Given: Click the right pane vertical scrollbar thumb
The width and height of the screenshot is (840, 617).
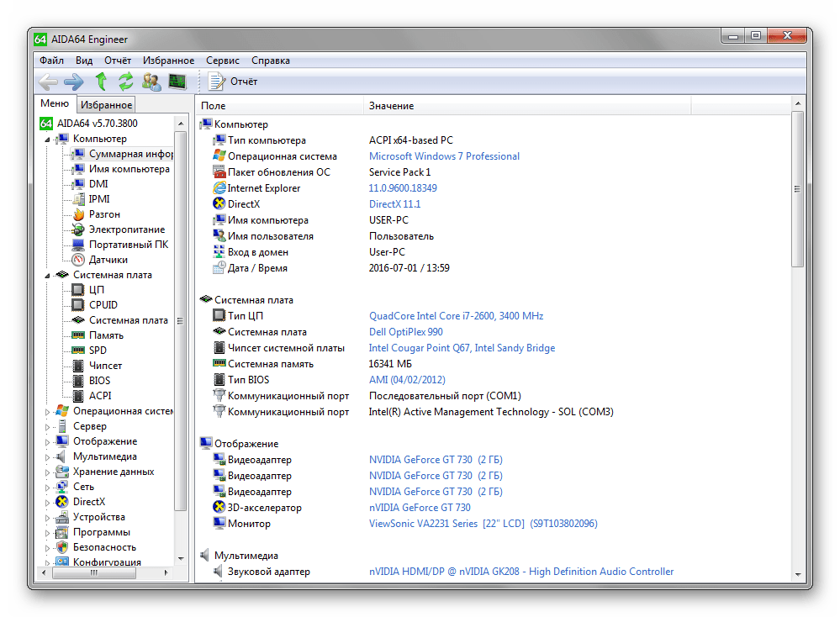Looking at the screenshot, I should 798,189.
